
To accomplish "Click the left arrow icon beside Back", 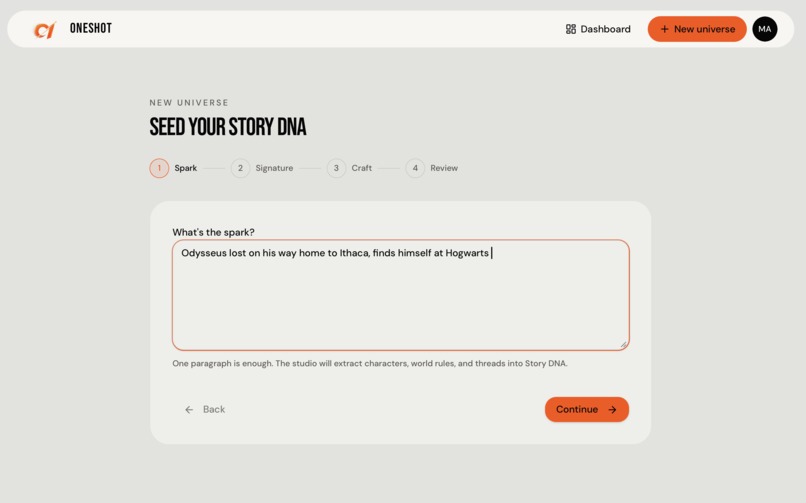I will pos(189,409).
